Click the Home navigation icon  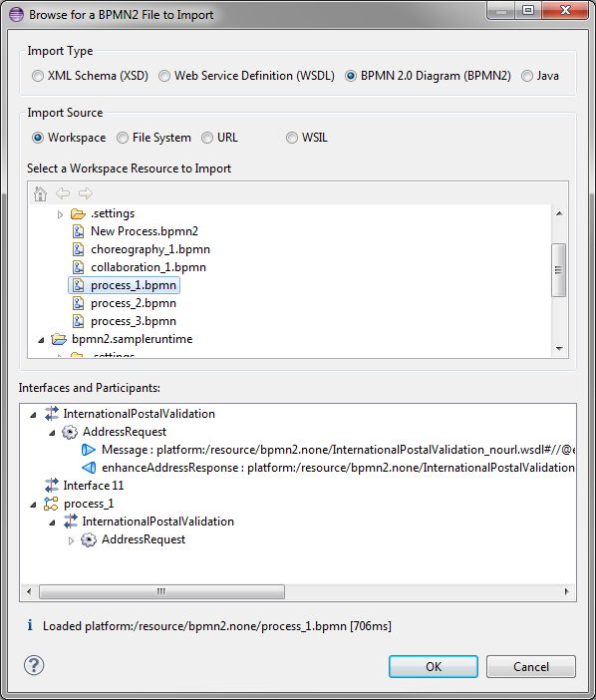[40, 193]
